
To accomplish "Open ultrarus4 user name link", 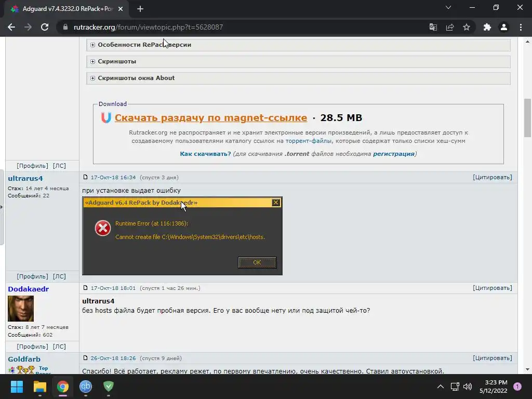I will 25,179.
